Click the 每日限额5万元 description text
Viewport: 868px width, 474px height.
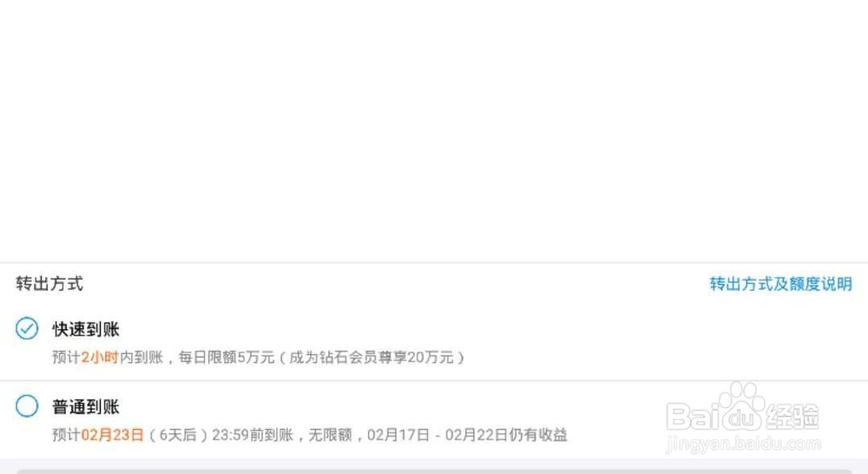point(227,357)
